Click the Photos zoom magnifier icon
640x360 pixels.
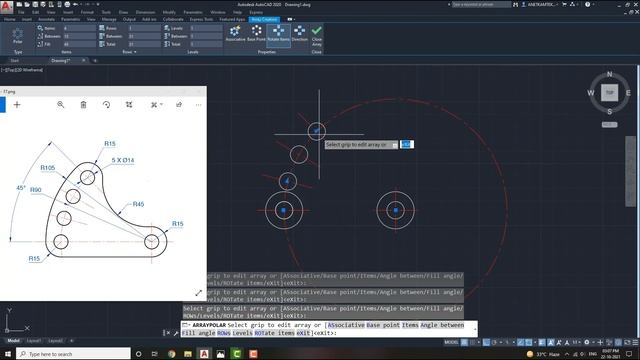pos(61,105)
